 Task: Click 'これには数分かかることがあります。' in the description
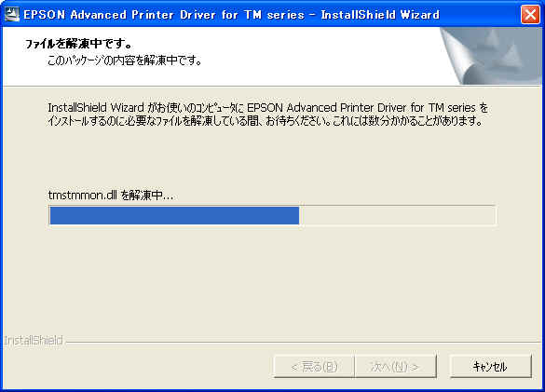pos(408,121)
